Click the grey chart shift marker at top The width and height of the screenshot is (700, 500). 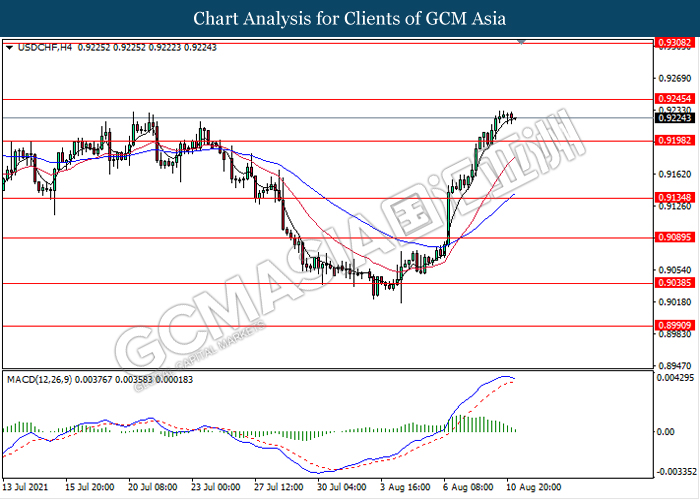point(521,42)
